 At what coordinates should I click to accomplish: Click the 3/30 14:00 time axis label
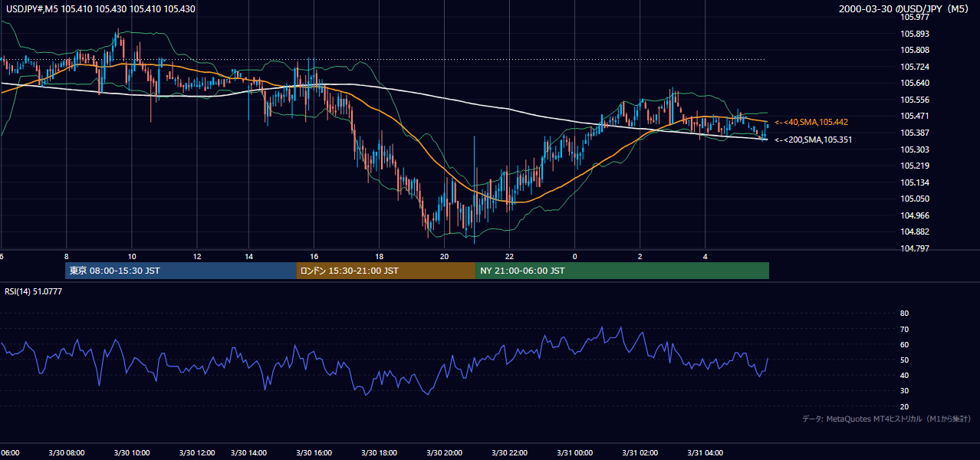(x=249, y=453)
